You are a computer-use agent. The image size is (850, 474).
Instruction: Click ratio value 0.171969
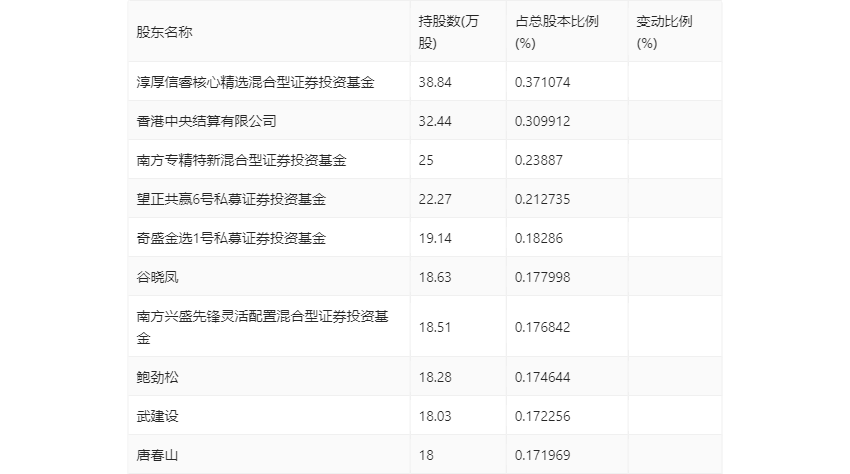543,455
